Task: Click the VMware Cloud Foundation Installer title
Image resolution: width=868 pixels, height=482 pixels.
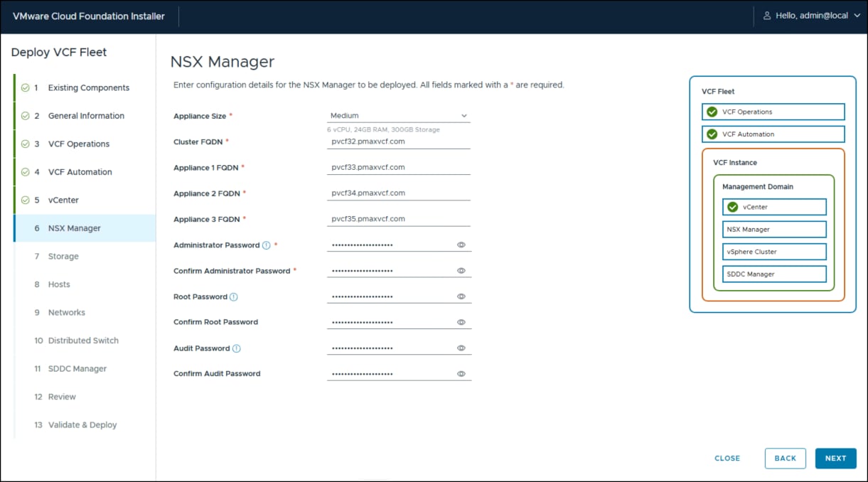Action: pos(88,16)
